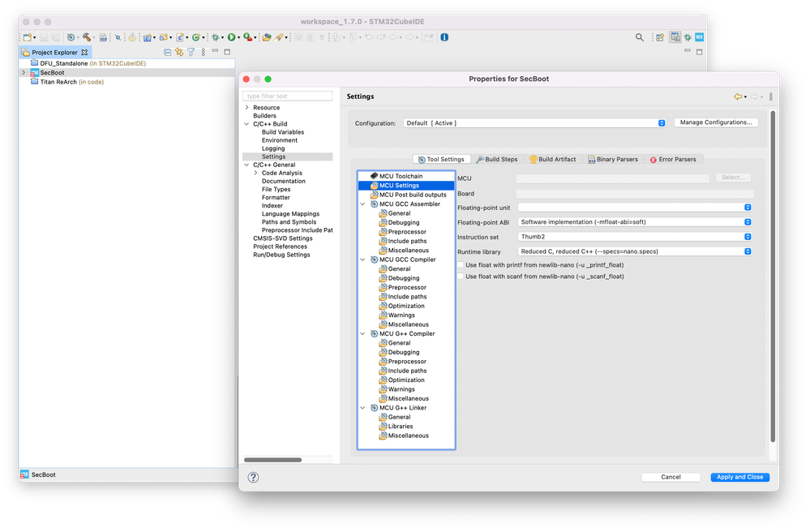
Task: Open the CubeMX perspective (MX icon)
Action: click(x=700, y=37)
